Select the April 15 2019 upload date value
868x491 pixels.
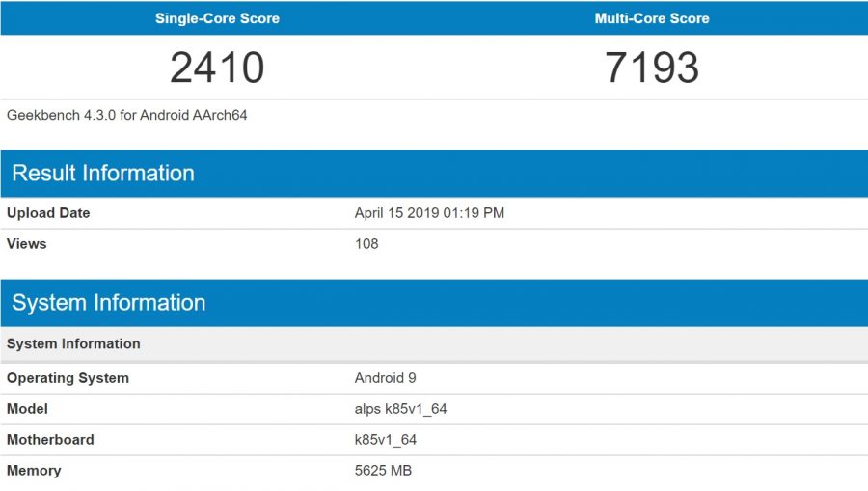point(429,213)
